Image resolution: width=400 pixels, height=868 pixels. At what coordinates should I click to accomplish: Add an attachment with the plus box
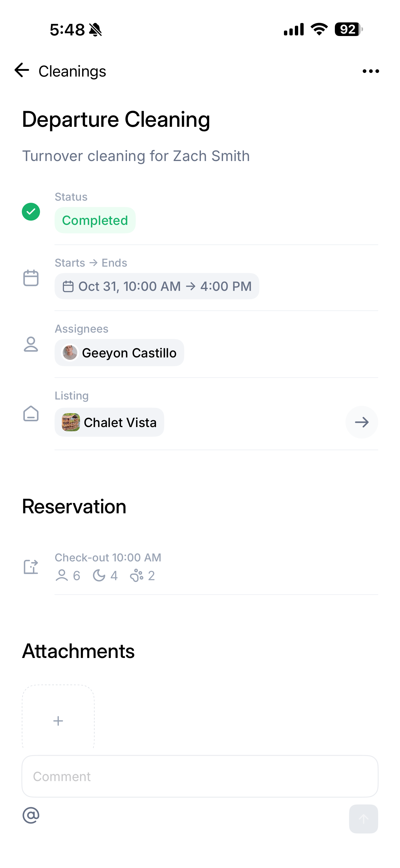pos(58,720)
